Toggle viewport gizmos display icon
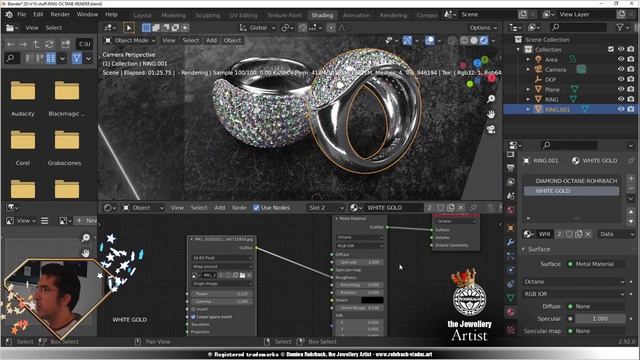Screen dimensions: 640x360 [407, 40]
